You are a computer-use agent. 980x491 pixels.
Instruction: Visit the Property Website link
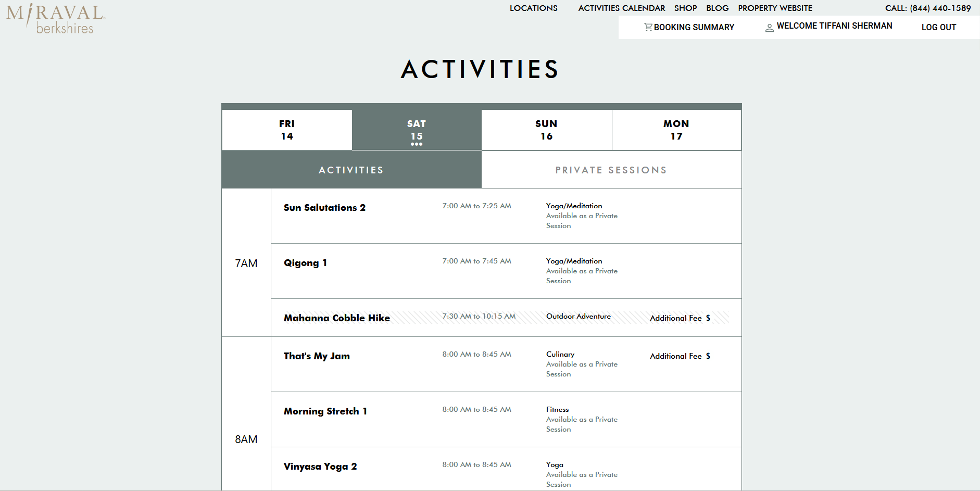tap(775, 8)
